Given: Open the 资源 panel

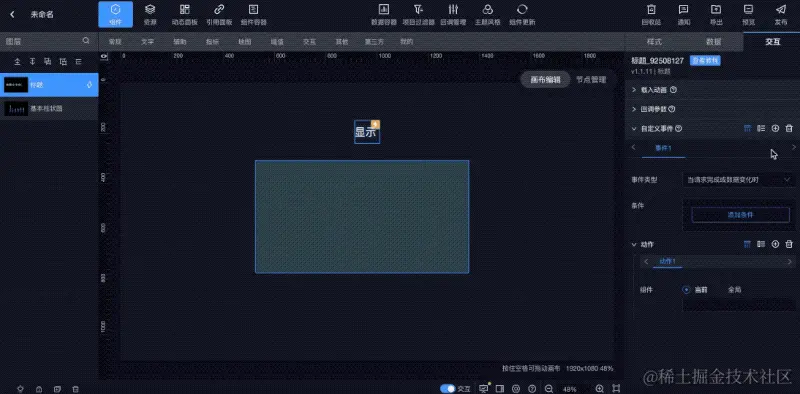Looking at the screenshot, I should pos(150,14).
